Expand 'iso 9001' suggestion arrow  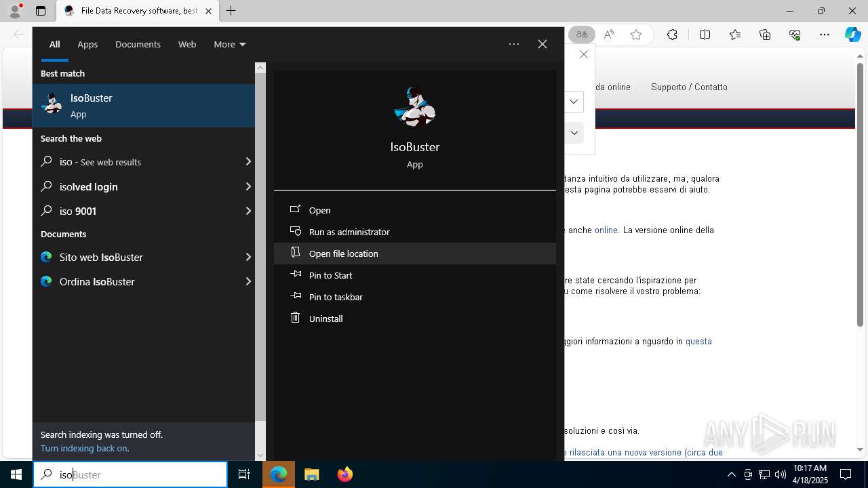click(248, 211)
